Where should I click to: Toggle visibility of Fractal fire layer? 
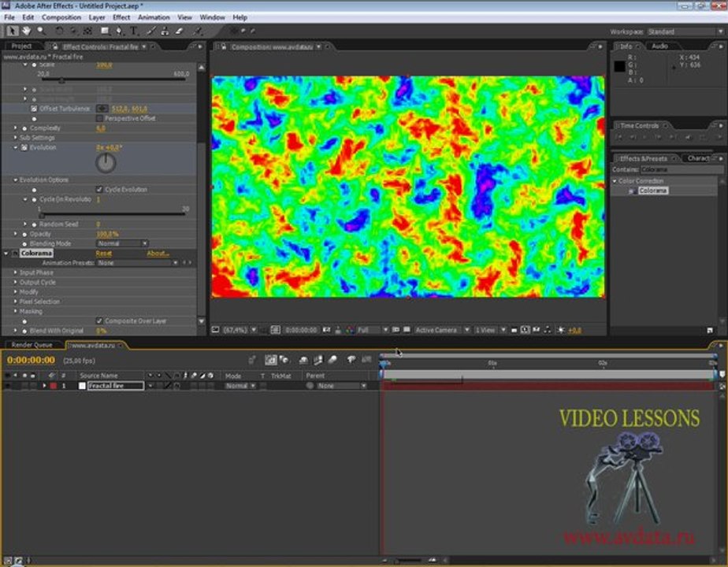(x=7, y=386)
